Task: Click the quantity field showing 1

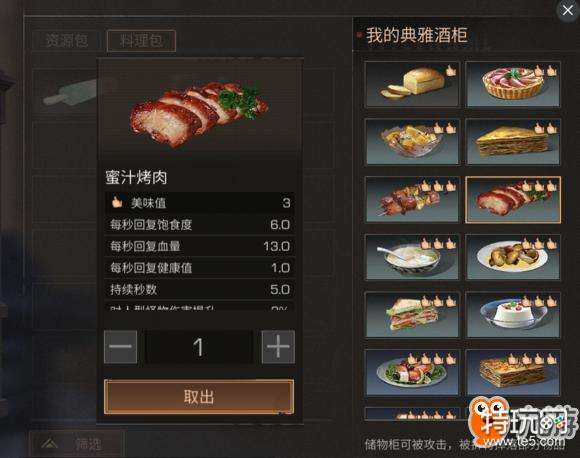Action: [199, 347]
